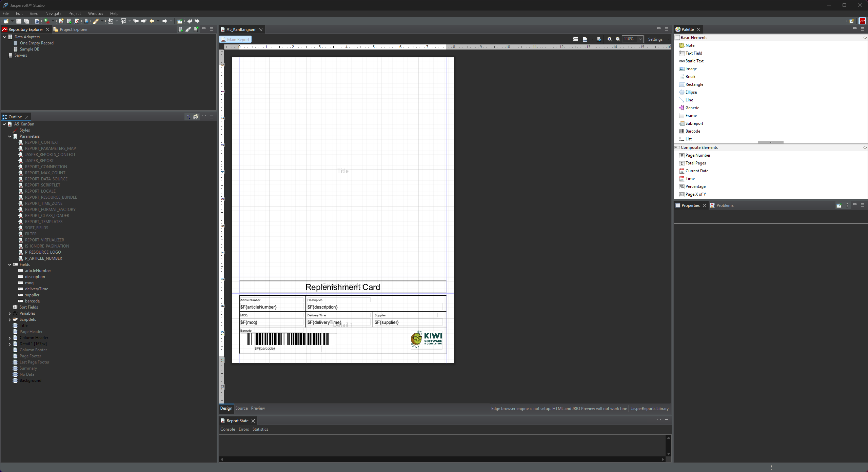The height and width of the screenshot is (472, 868).
Task: Click the eraser icon in Repository Explorer
Action: (x=188, y=29)
